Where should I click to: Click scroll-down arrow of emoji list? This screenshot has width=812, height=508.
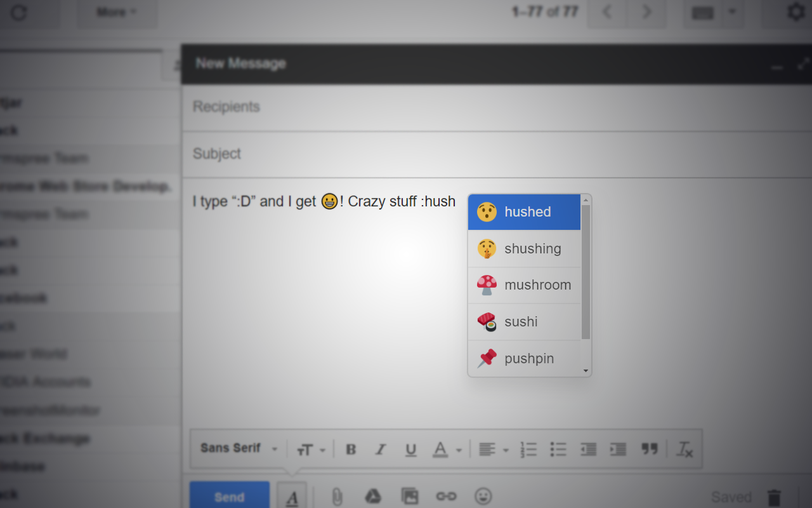tap(586, 371)
